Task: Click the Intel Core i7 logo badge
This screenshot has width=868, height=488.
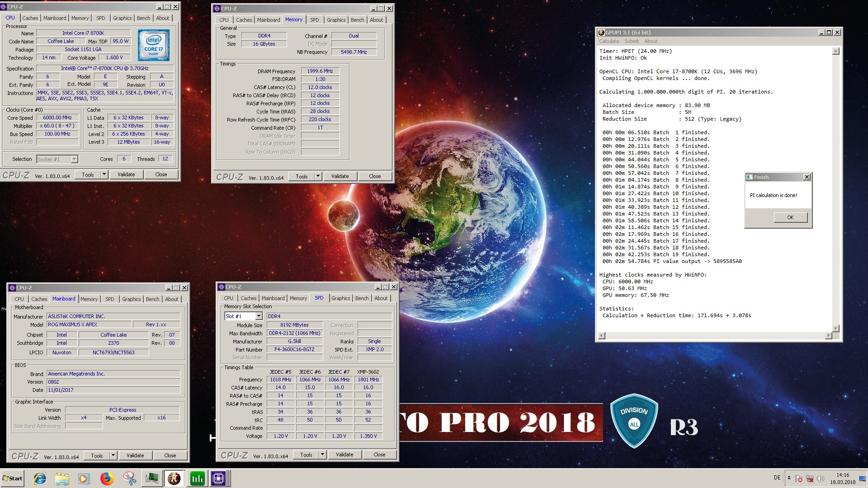Action: pyautogui.click(x=154, y=45)
